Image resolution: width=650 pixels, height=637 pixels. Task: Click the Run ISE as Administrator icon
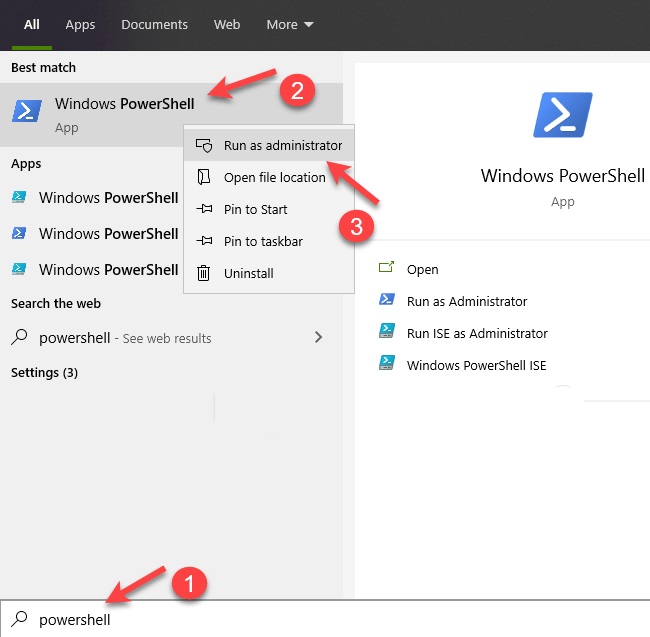pyautogui.click(x=387, y=331)
